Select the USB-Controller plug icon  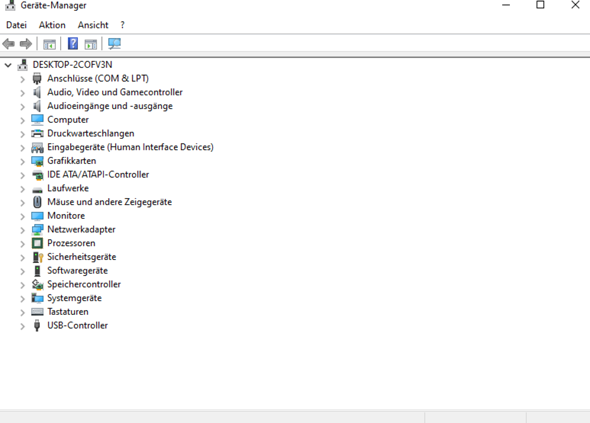coord(37,326)
